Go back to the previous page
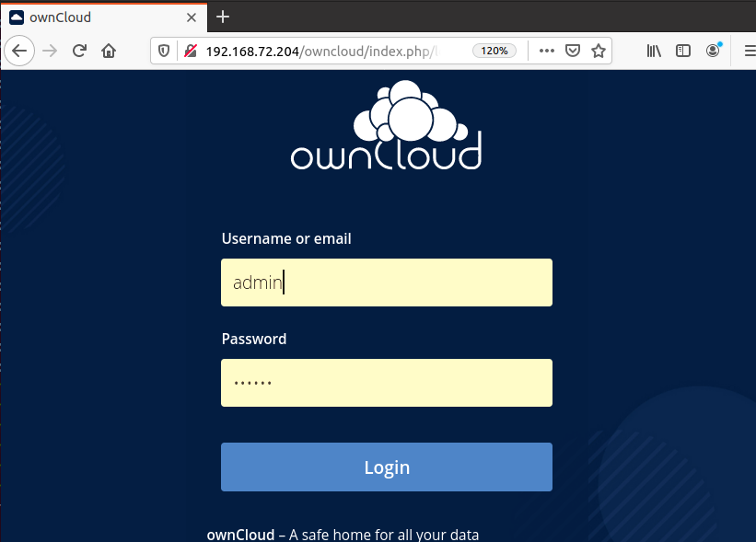 click(19, 51)
